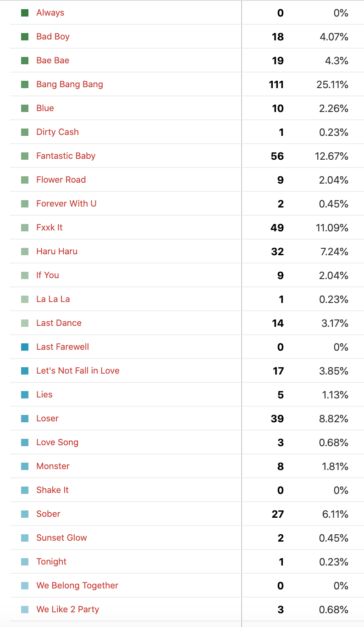Click the We Like 2 Party link
Image resolution: width=364 pixels, height=627 pixels.
[68, 610]
